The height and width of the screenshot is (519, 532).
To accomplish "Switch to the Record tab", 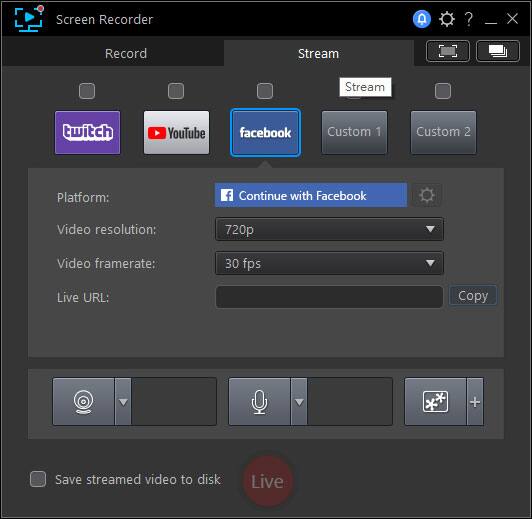I will pos(126,53).
